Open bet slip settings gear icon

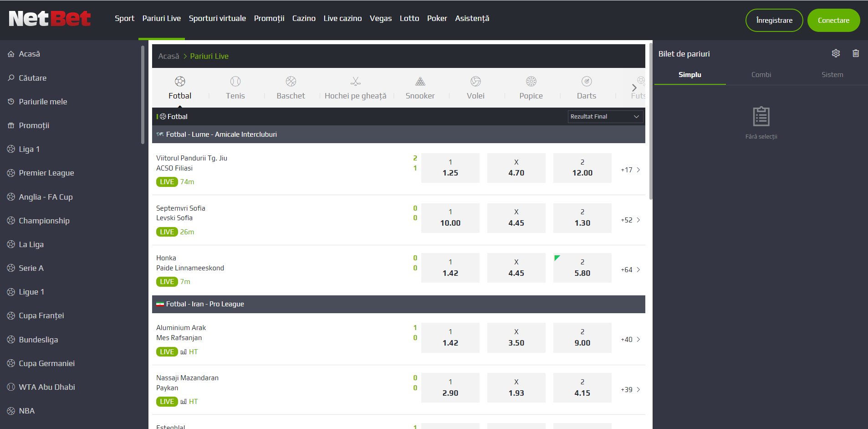[x=836, y=53]
